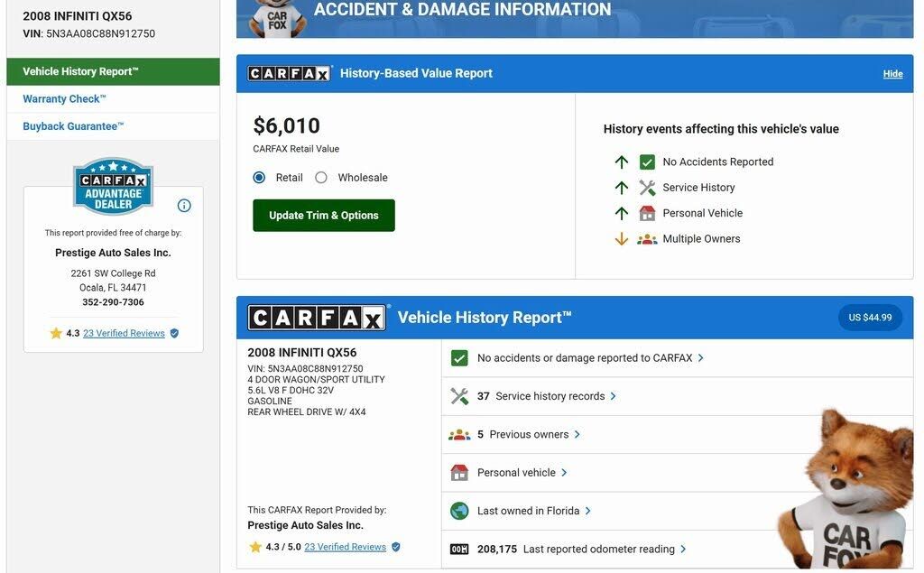This screenshot has height=573, width=924.
Task: Click the Previous owners link text
Action: 529,434
